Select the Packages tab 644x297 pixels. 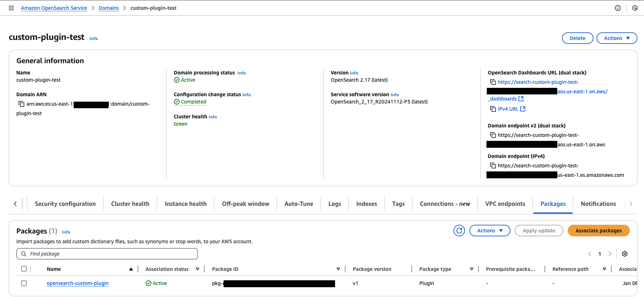click(x=553, y=204)
